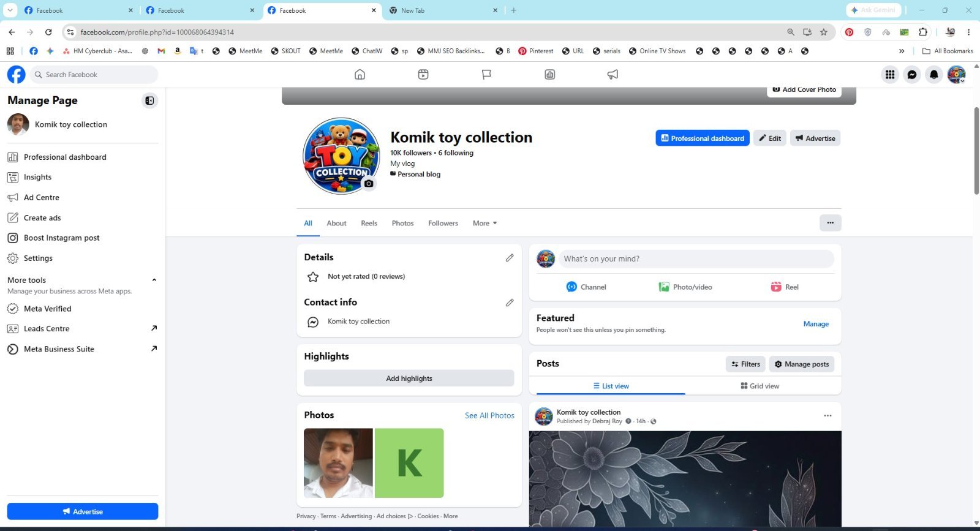The image size is (980, 531).
Task: Click the Pinterest extension icon
Action: tap(849, 32)
